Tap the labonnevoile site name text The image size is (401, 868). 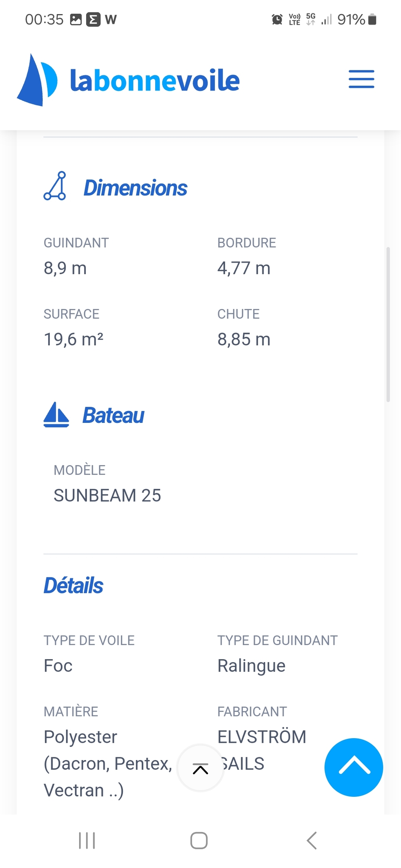point(155,81)
